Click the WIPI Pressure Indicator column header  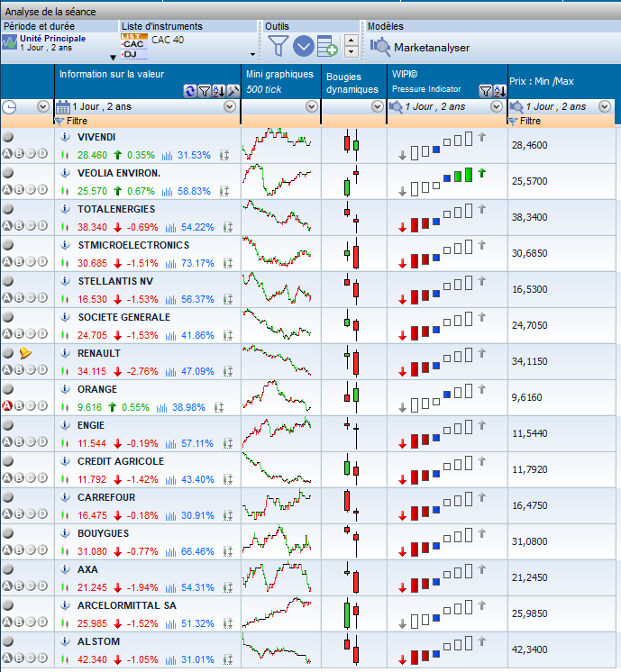point(447,81)
